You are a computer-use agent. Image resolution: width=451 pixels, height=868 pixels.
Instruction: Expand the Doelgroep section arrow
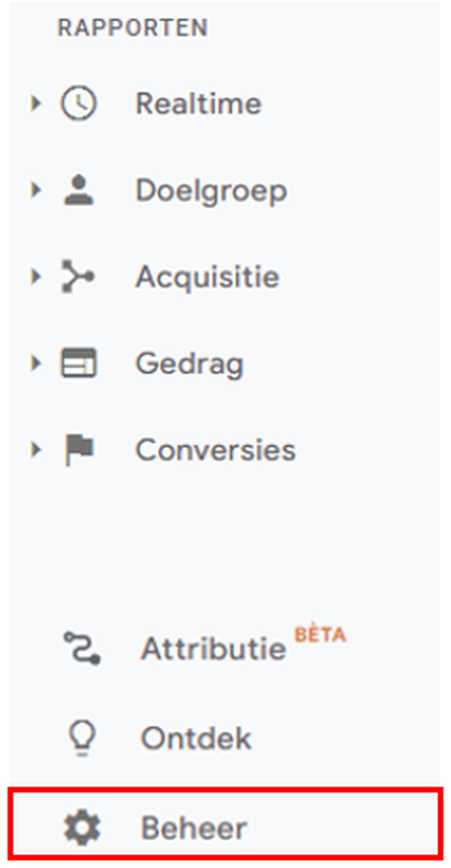tap(36, 190)
